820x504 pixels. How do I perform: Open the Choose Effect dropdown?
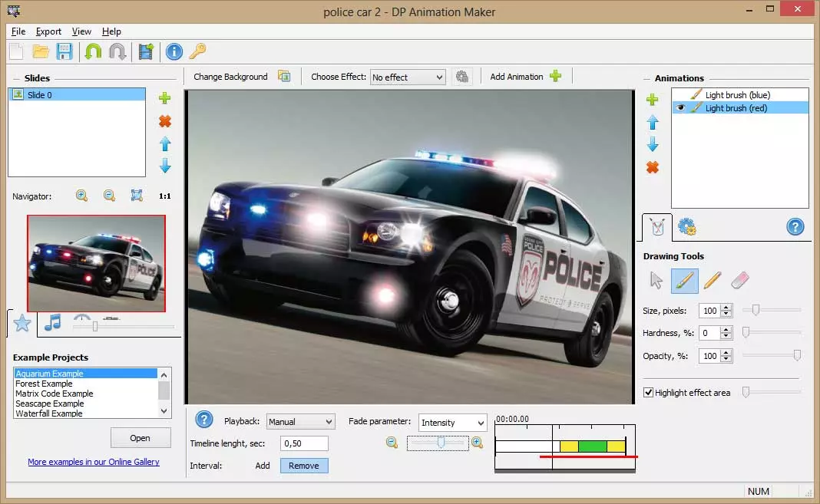408,77
